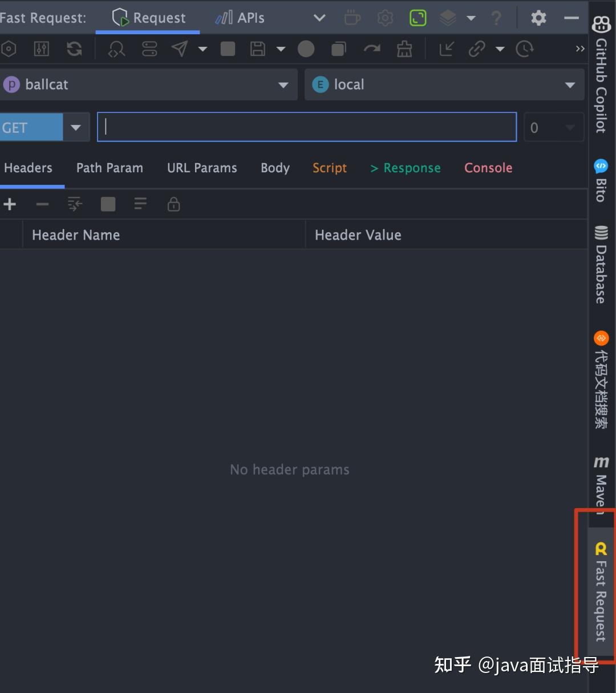
Task: Open the dropdown arrow beside send icon
Action: (x=202, y=49)
